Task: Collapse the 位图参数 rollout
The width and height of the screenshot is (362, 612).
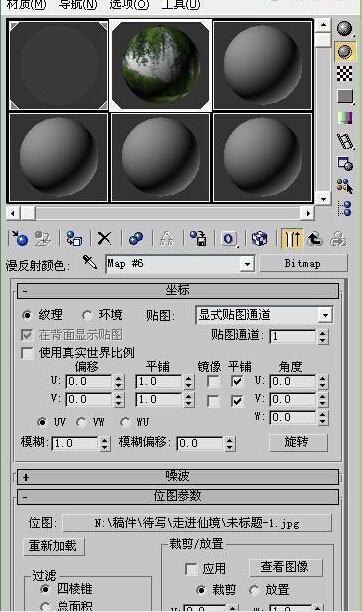Action: click(x=177, y=497)
